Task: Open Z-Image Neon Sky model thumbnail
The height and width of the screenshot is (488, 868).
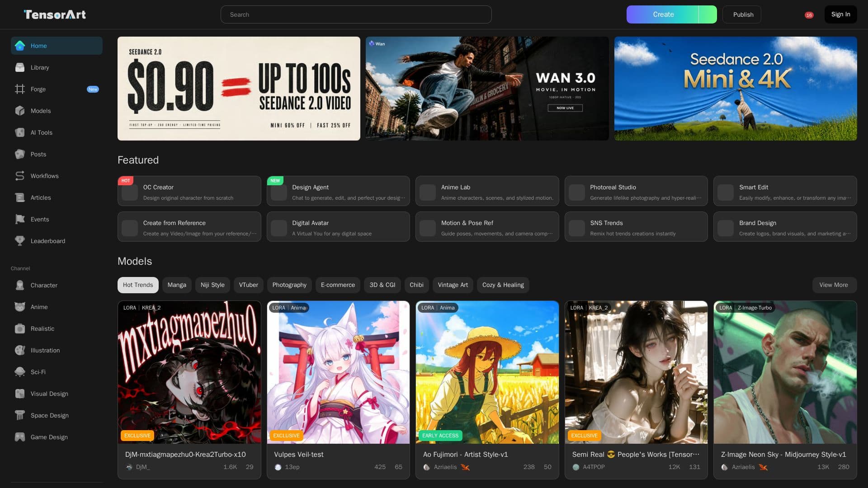Action: coord(785,372)
